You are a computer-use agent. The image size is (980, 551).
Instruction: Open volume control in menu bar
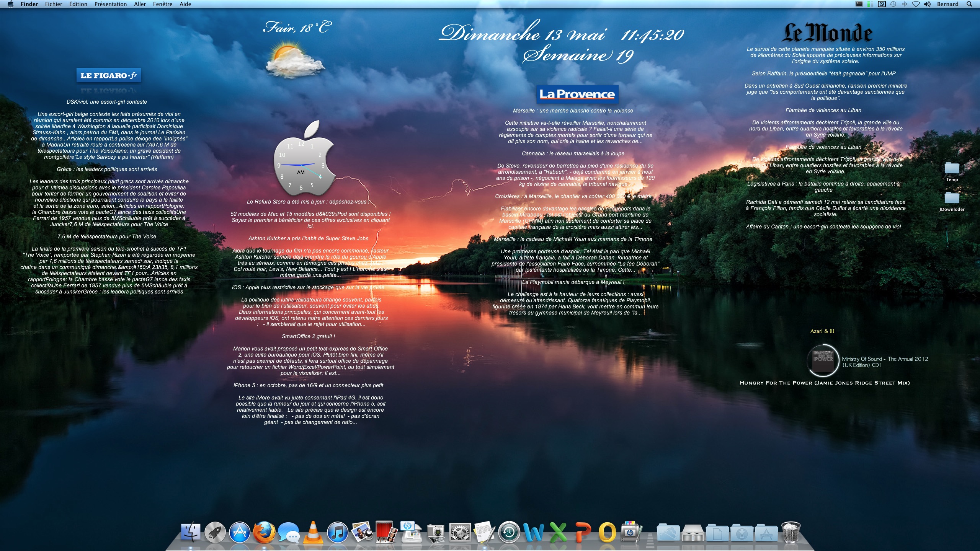tap(927, 4)
